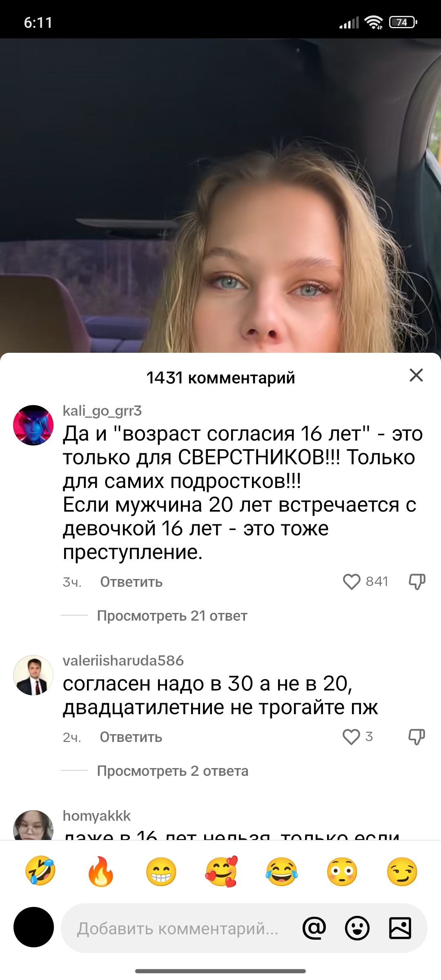The image size is (441, 980).
Task: Insert the smiling face with hearts emoji
Action: (221, 871)
